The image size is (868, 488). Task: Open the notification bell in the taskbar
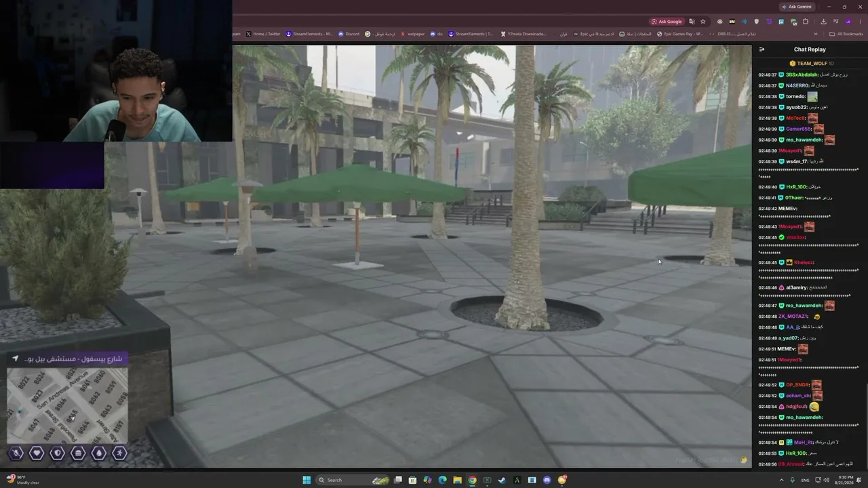(x=859, y=480)
